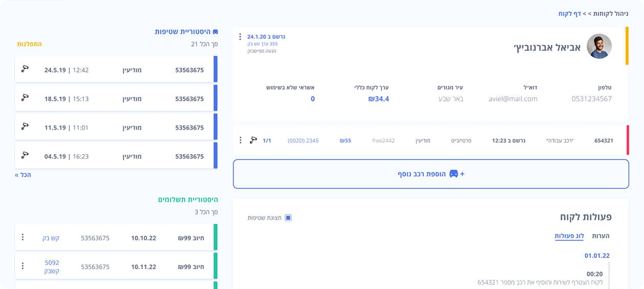Click log entry time 00:20
The image size is (644, 289).
pos(594,274)
